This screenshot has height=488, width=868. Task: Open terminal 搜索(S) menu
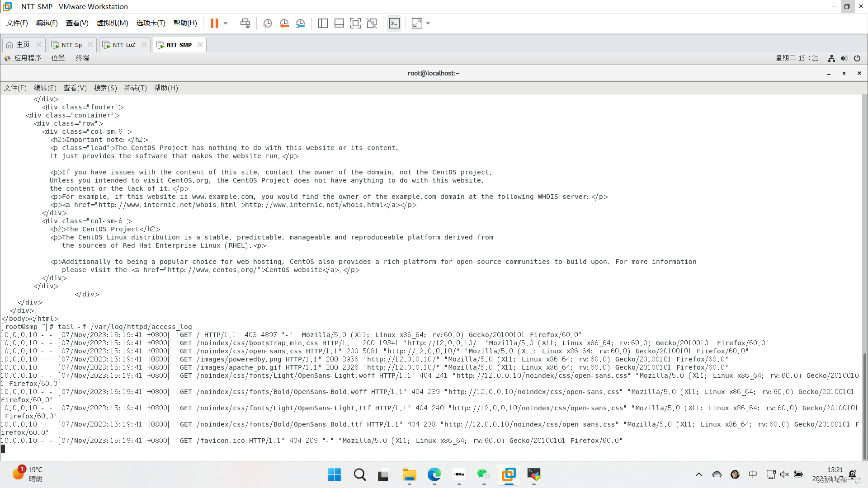105,88
